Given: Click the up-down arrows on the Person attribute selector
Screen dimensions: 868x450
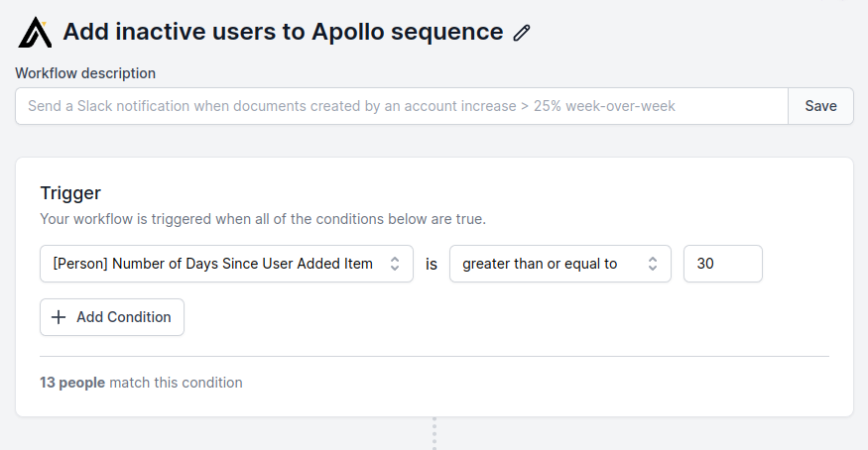Looking at the screenshot, I should click(x=395, y=264).
